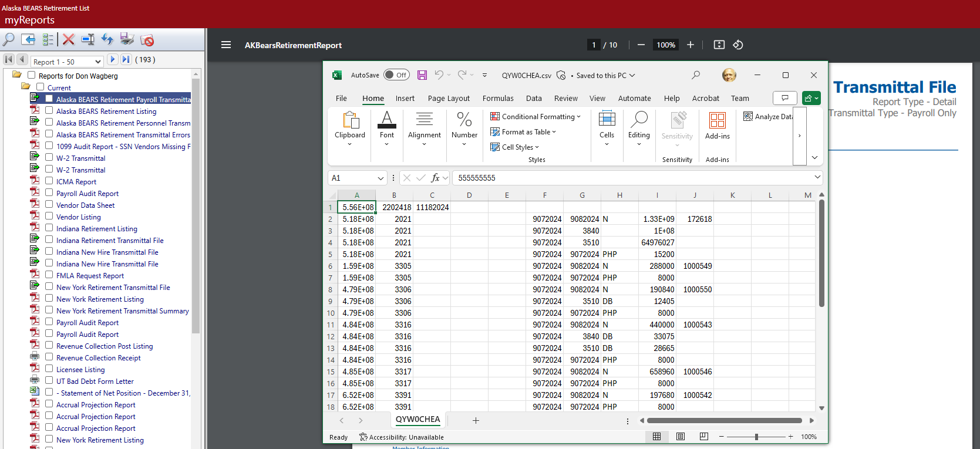Click the Excel horizontal scrollbar
The height and width of the screenshot is (449, 980).
(x=725, y=420)
